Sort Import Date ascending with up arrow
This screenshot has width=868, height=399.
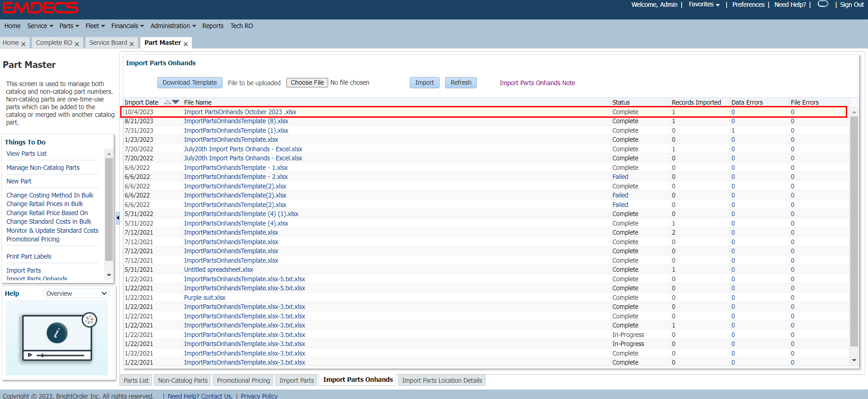coord(168,102)
